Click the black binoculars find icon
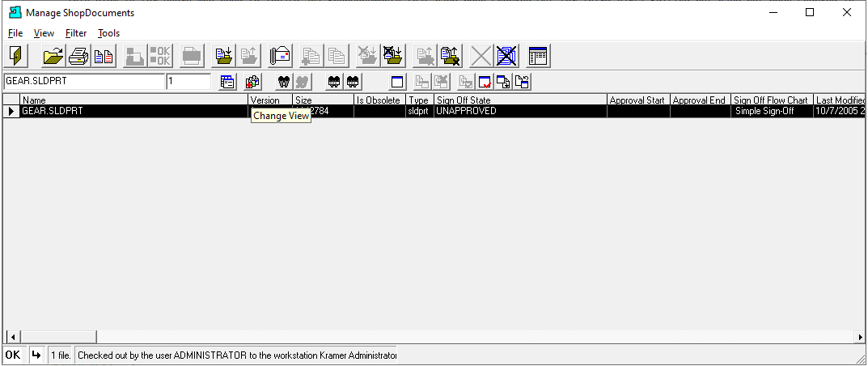Image resolution: width=868 pixels, height=366 pixels. click(285, 82)
